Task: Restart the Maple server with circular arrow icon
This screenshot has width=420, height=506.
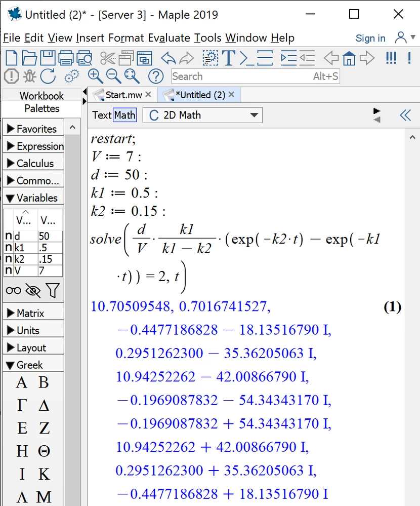Action: (x=48, y=76)
